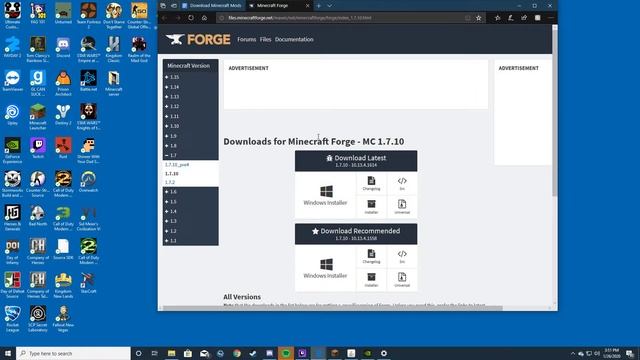Click the Universal icon under Download Latest

tap(402, 207)
